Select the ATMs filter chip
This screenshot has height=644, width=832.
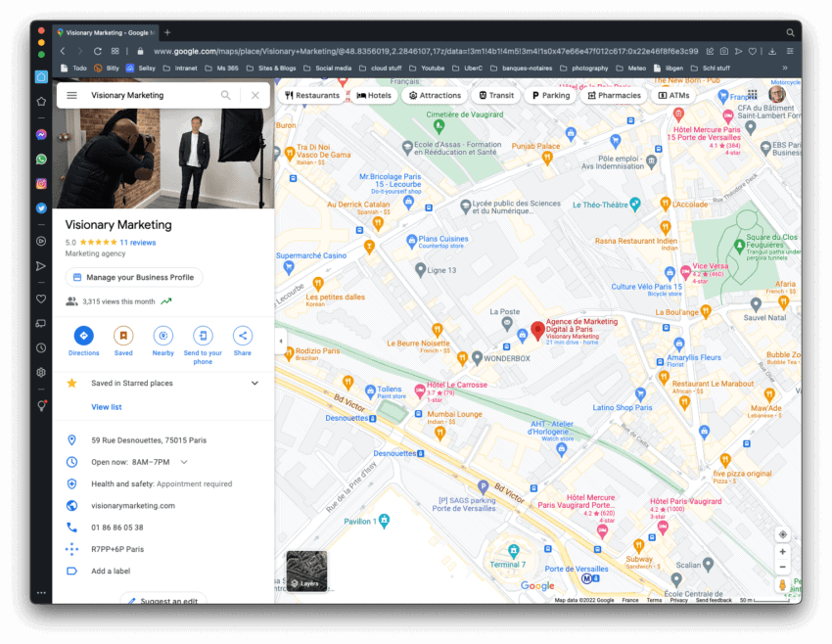(x=673, y=96)
